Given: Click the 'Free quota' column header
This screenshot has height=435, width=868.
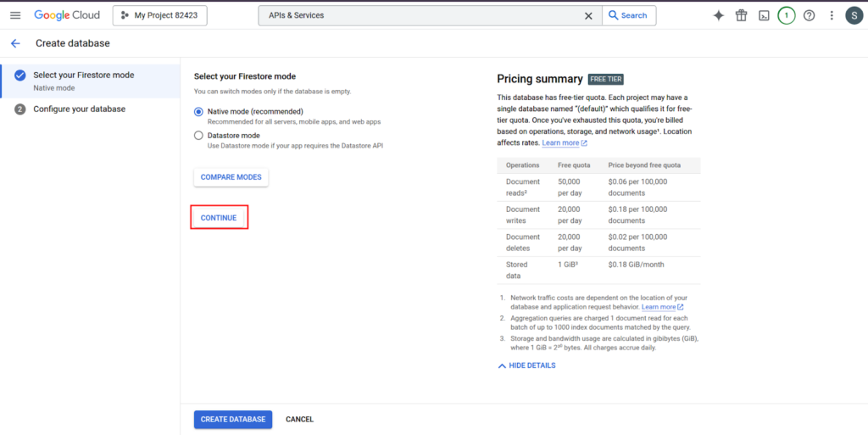Looking at the screenshot, I should click(574, 165).
